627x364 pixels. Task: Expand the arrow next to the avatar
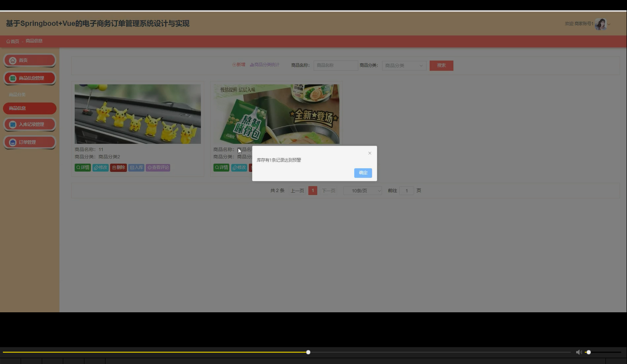[x=609, y=24]
